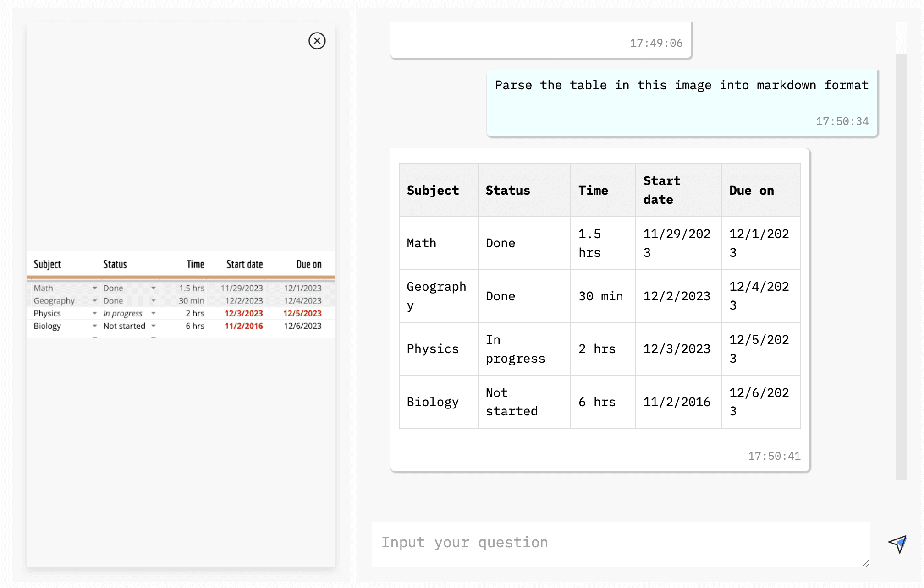Screen dimensions: 924x588
Task: Click the 'Parse the table' user message bubble
Action: (682, 103)
